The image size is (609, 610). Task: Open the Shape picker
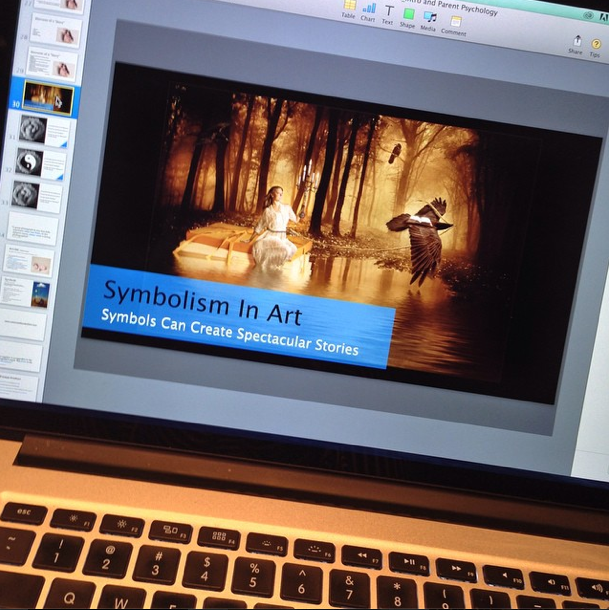click(408, 18)
